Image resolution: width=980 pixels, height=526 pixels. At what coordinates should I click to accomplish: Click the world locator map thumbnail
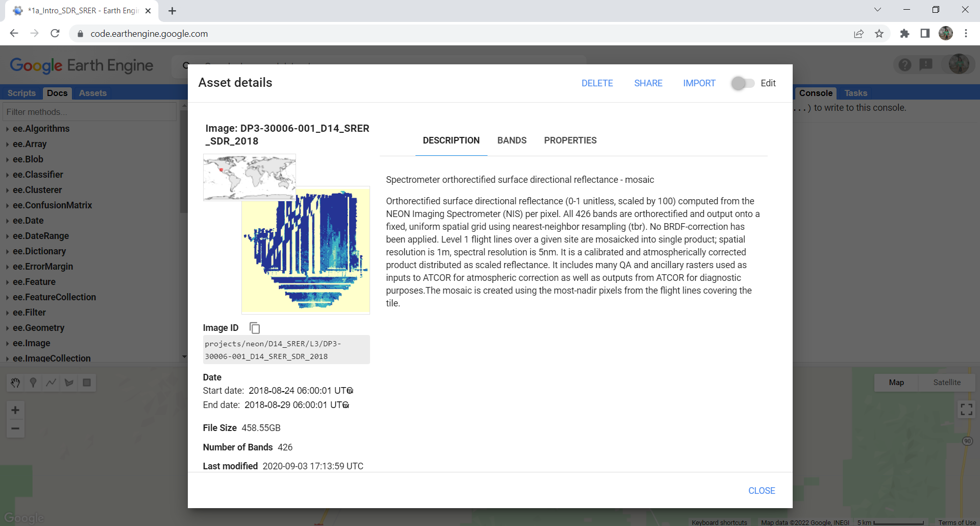[250, 177]
